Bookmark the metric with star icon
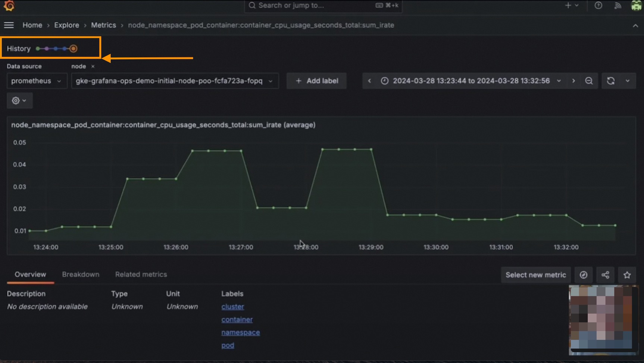This screenshot has height=363, width=644. coord(627,275)
